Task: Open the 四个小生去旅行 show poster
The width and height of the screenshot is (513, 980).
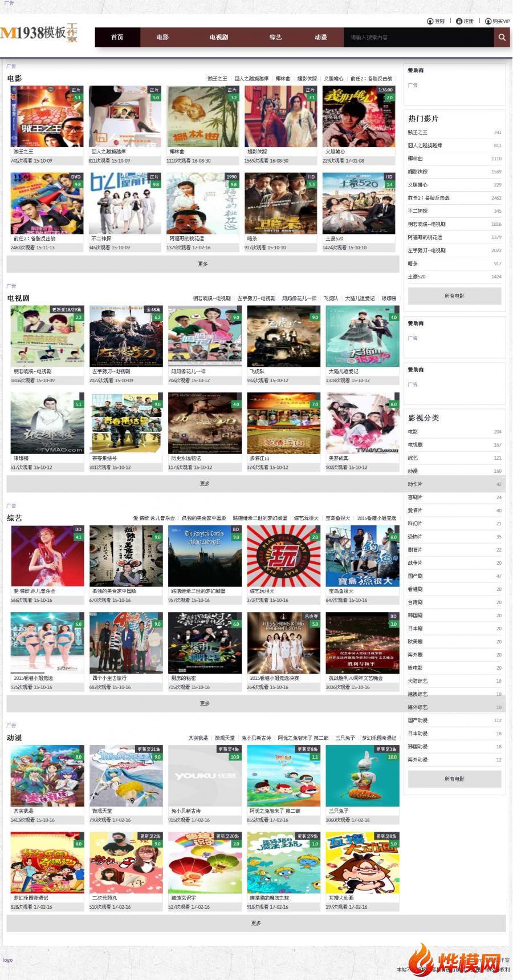Action: pyautogui.click(x=126, y=643)
